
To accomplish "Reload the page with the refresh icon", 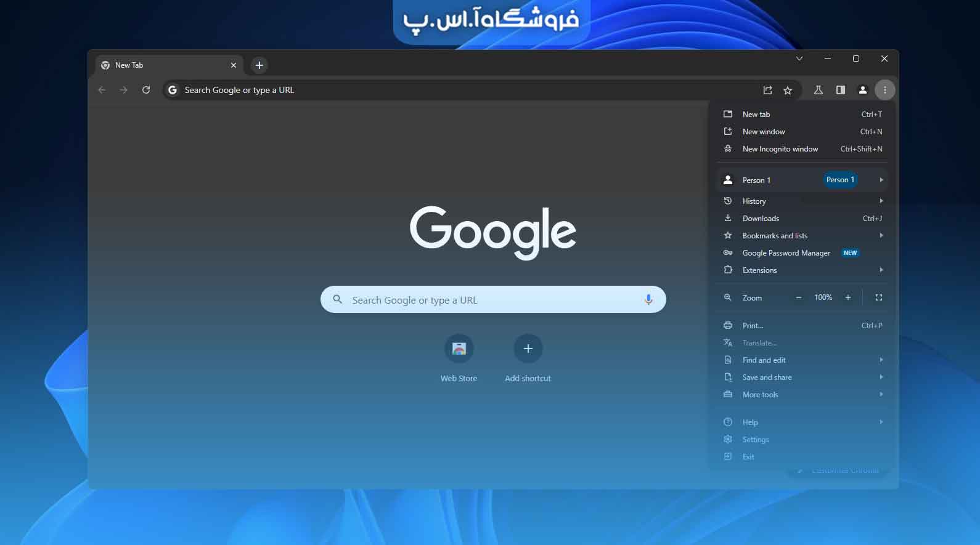I will tap(146, 90).
